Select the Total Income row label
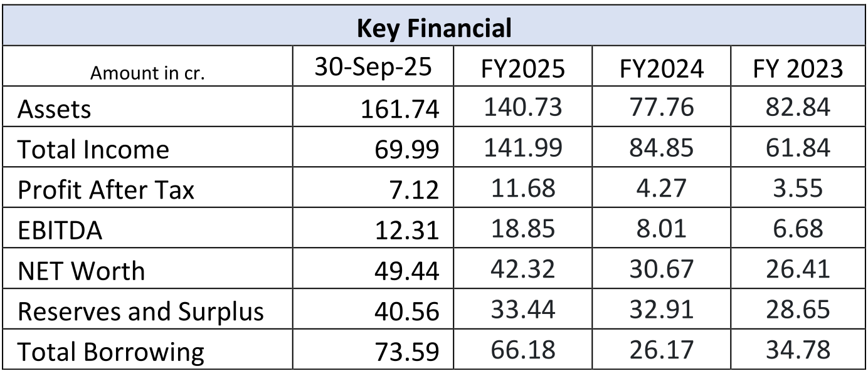The width and height of the screenshot is (868, 371). (x=93, y=149)
